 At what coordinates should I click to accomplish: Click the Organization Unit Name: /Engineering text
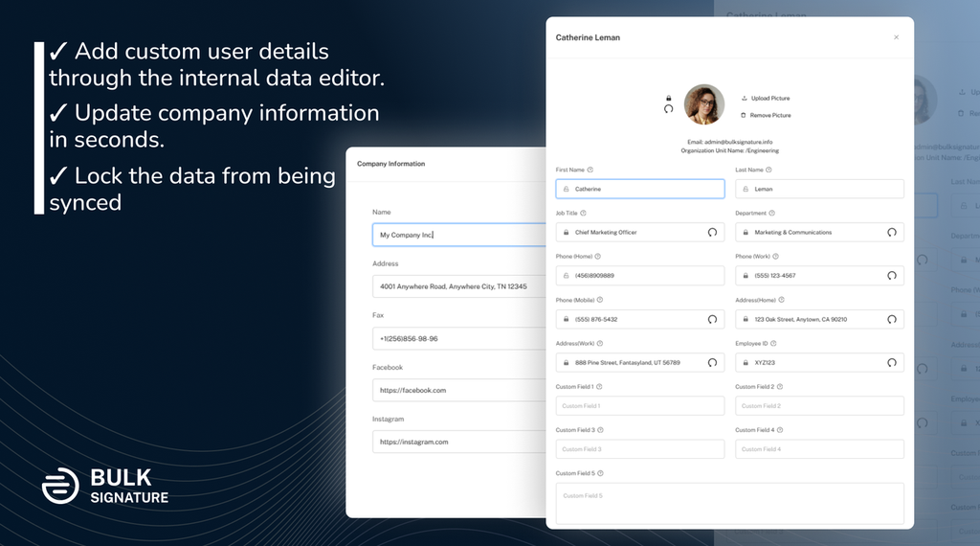(x=730, y=150)
